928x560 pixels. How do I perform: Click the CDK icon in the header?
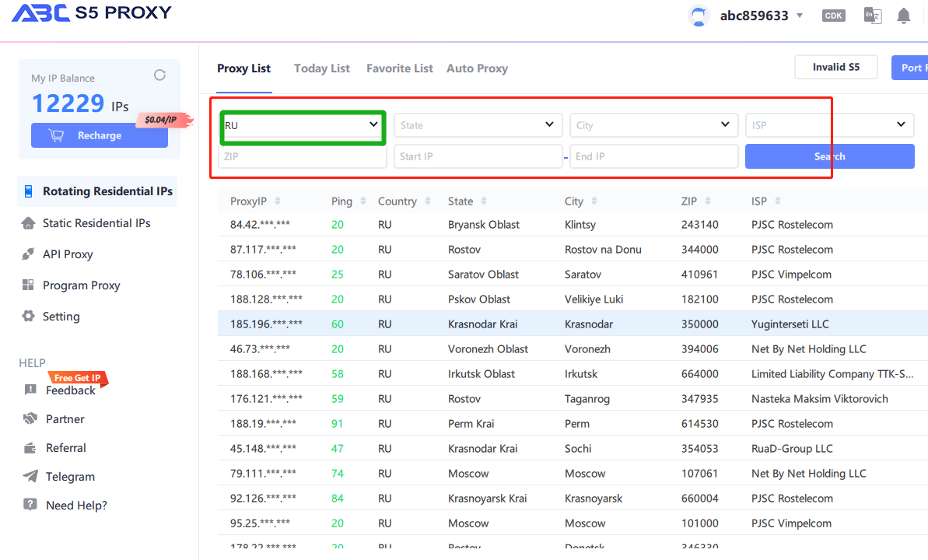833,16
